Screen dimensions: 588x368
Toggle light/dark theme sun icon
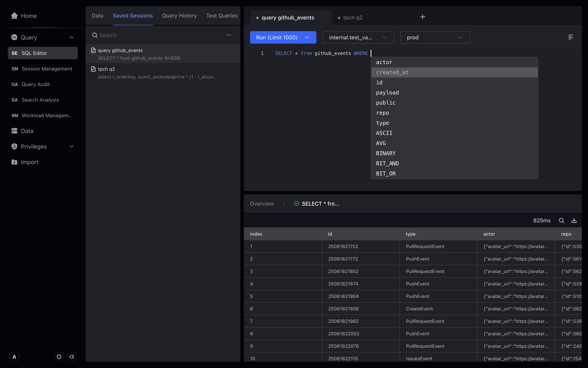coord(59,357)
